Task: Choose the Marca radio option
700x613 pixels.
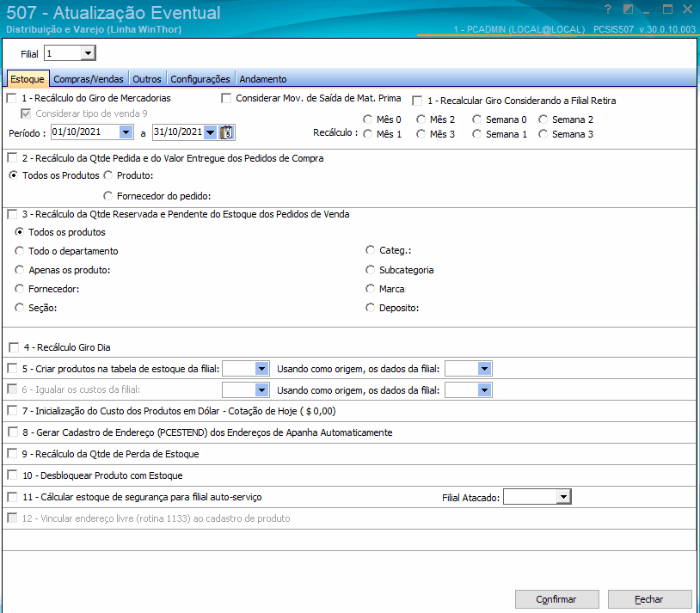Action: tap(370, 289)
